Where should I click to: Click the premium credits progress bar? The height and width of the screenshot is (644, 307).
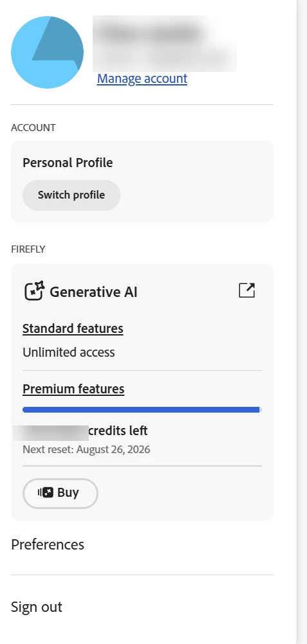142,409
